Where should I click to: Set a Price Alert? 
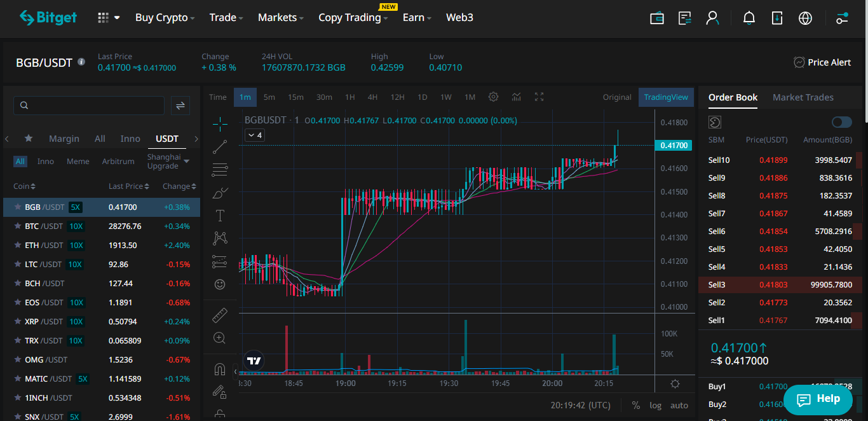(822, 62)
